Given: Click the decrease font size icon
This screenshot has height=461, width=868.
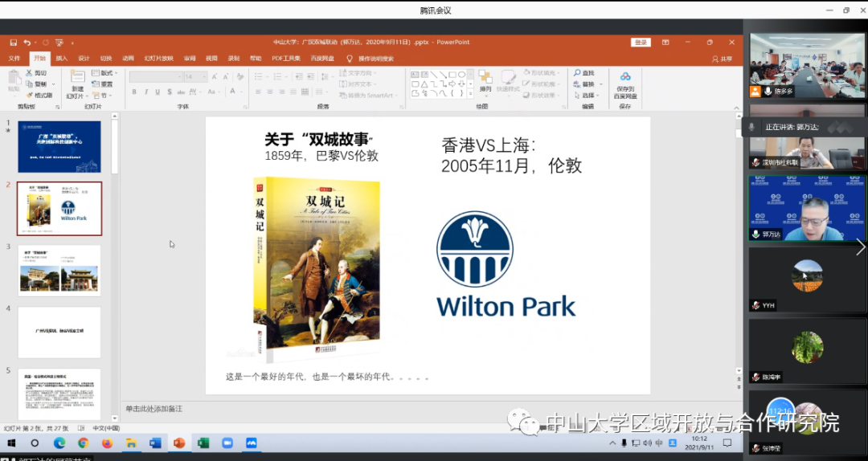Looking at the screenshot, I should tap(225, 77).
